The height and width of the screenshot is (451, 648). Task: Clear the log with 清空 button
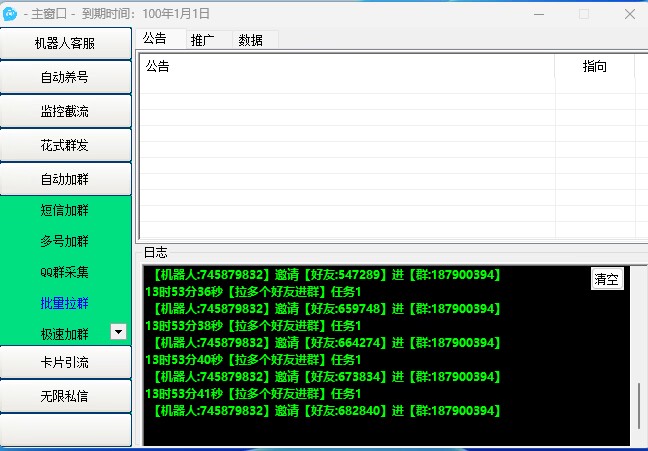click(x=607, y=279)
